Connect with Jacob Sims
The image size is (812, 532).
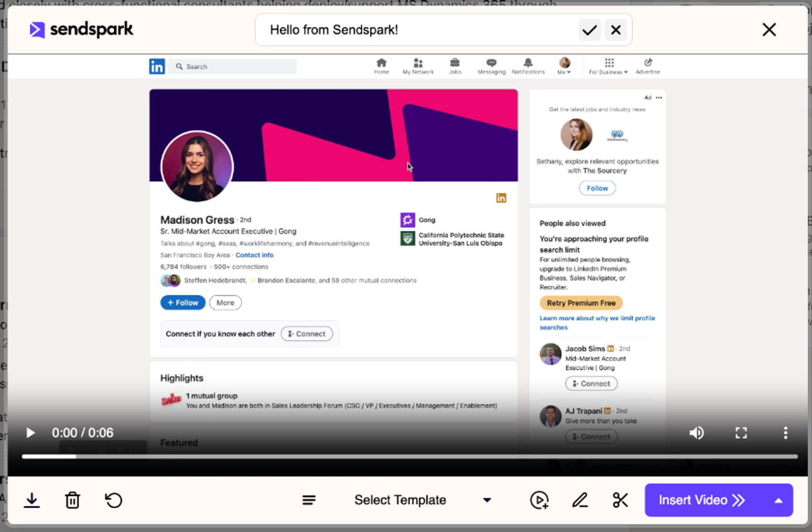[591, 383]
